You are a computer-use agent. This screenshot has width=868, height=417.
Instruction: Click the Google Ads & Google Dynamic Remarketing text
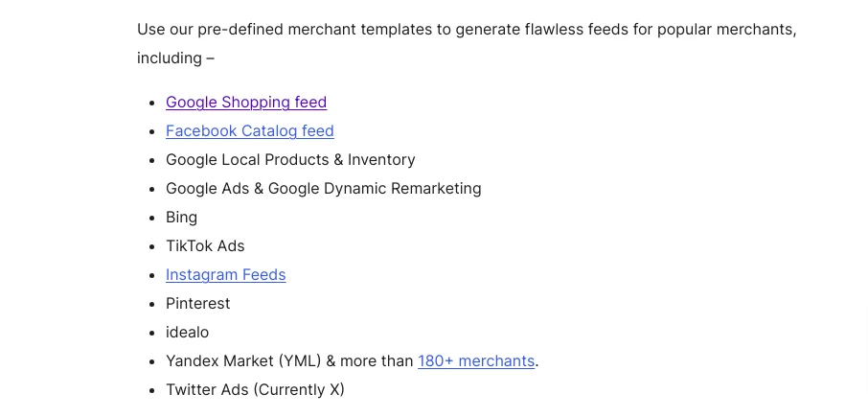(x=323, y=189)
